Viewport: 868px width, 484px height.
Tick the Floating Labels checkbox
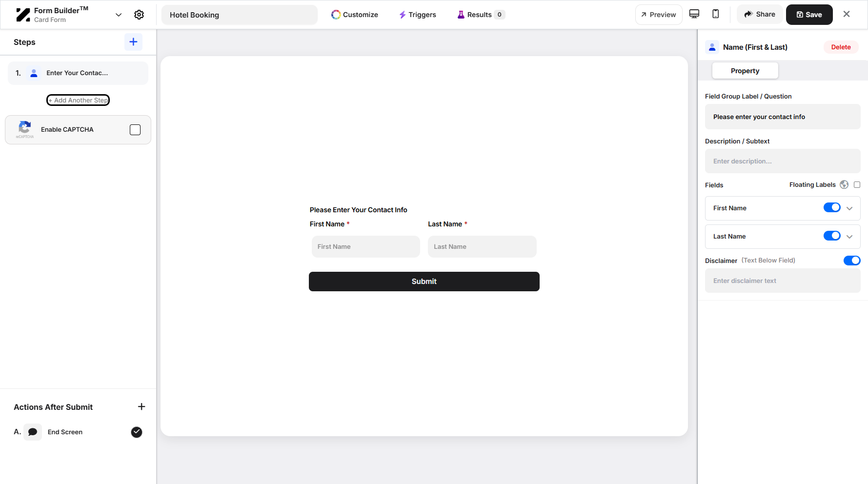pyautogui.click(x=857, y=184)
